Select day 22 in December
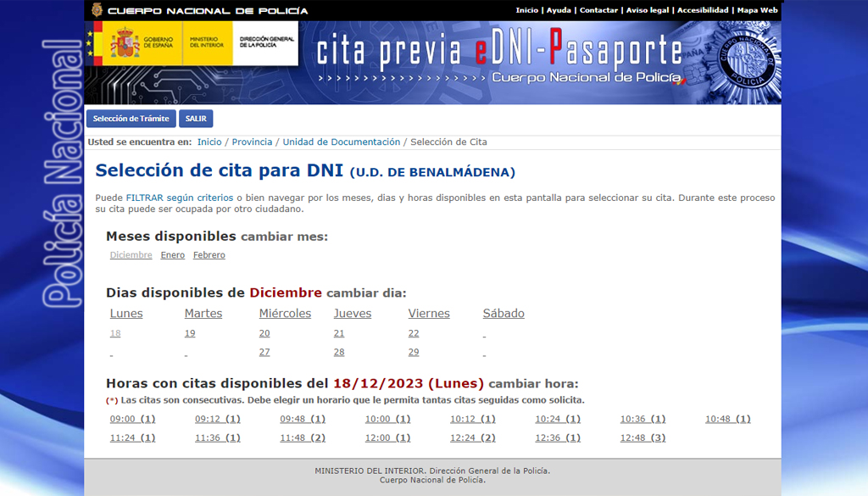Screen dimensions: 868x496 click(414, 333)
